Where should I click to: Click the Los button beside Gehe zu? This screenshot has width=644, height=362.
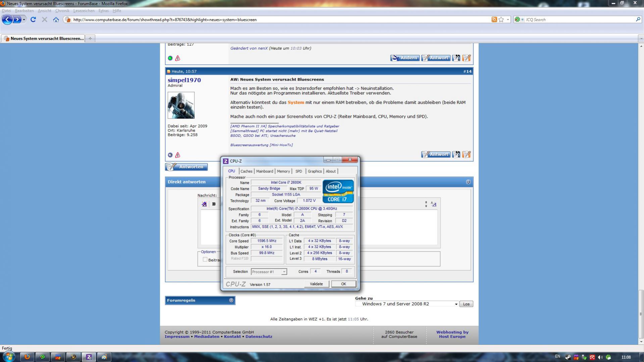[466, 304]
